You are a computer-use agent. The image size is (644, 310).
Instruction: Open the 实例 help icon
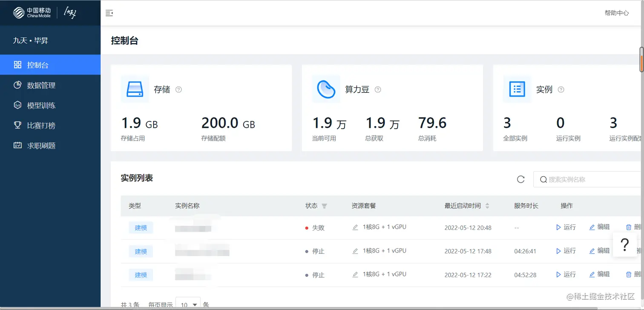click(561, 89)
